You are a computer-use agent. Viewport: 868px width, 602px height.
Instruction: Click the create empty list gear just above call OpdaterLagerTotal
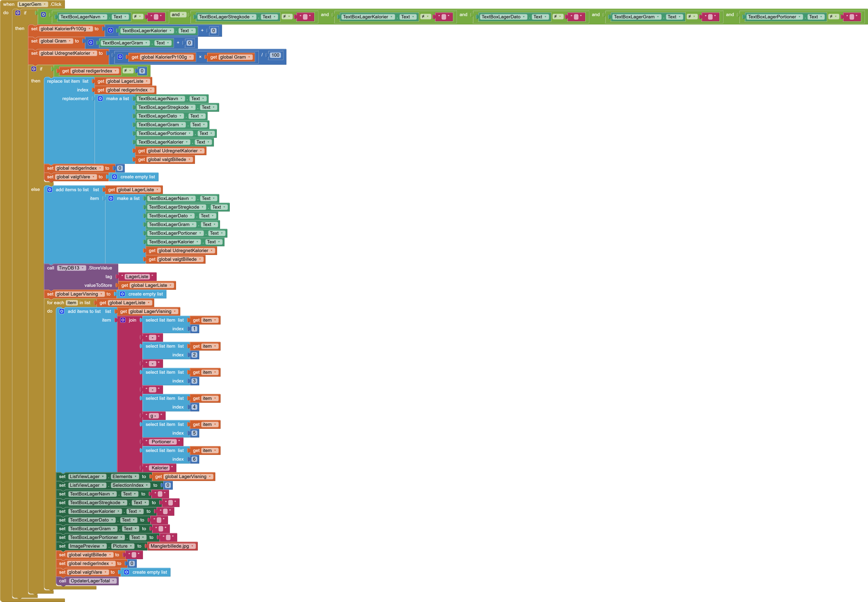[x=127, y=572]
